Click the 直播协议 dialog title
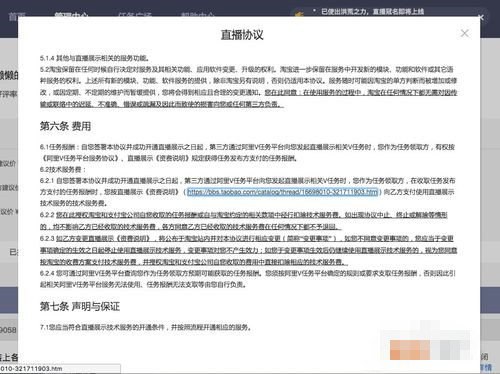 [x=242, y=35]
